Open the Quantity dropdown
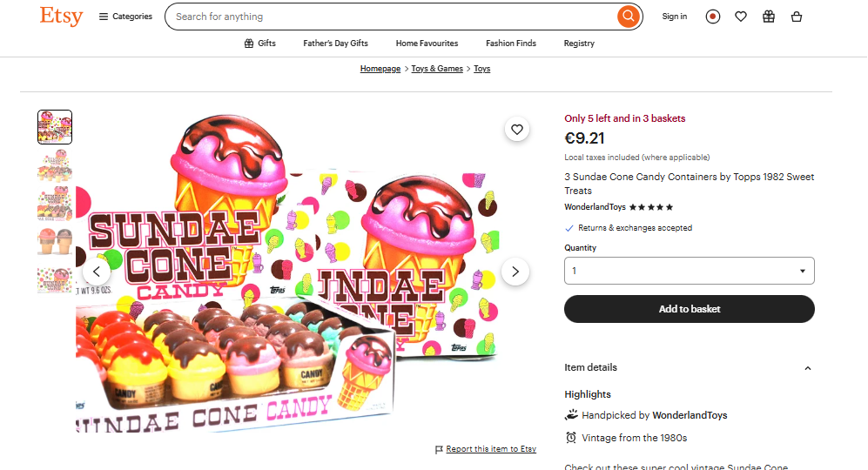Viewport: 868px width, 470px height. [689, 271]
